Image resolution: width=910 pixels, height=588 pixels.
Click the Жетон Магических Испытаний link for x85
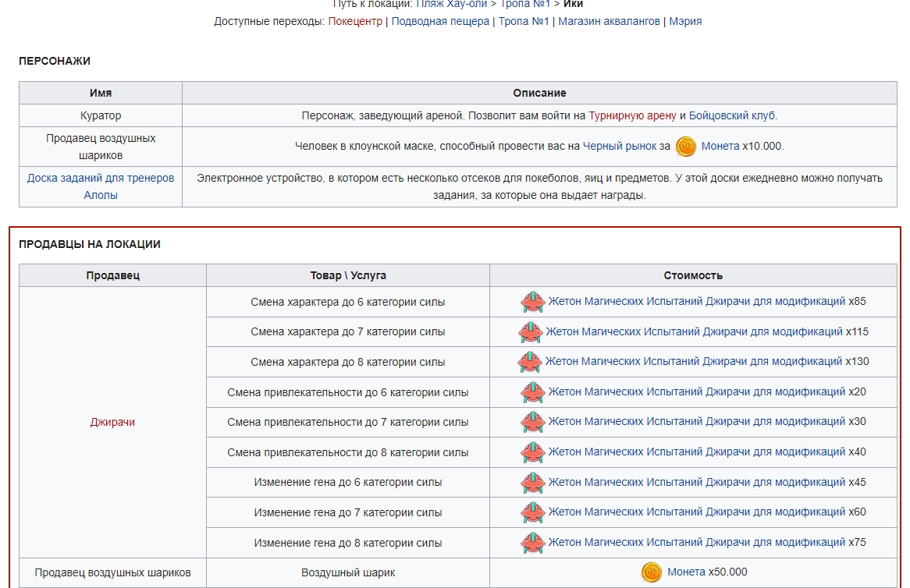pyautogui.click(x=696, y=302)
